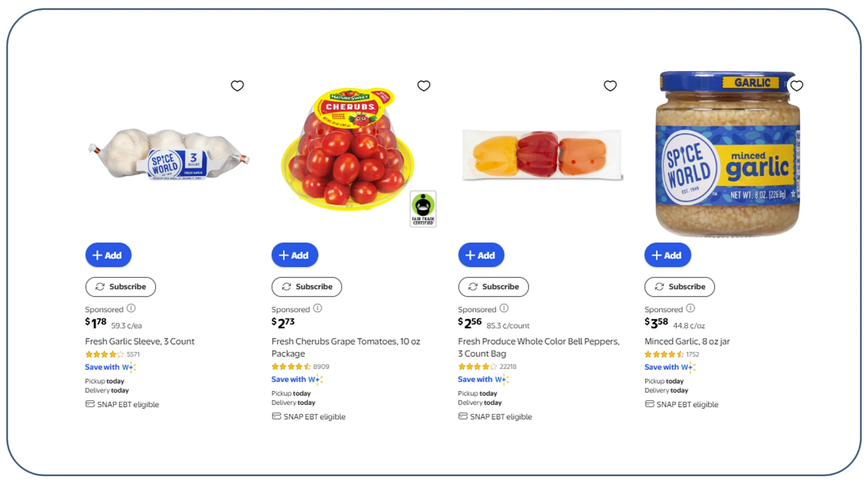This screenshot has height=484, width=868.
Task: Add Minced Garlic jar to cart
Action: coord(668,255)
